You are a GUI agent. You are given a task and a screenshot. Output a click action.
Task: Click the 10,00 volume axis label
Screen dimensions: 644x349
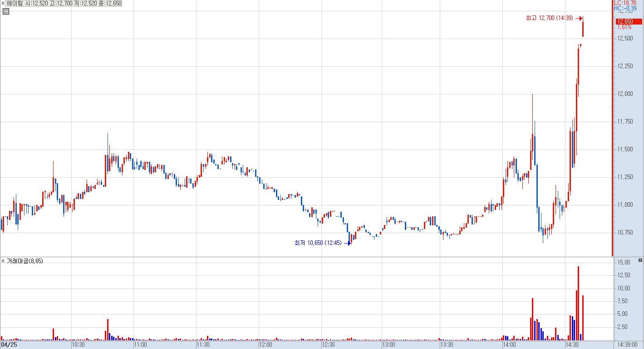(x=624, y=288)
